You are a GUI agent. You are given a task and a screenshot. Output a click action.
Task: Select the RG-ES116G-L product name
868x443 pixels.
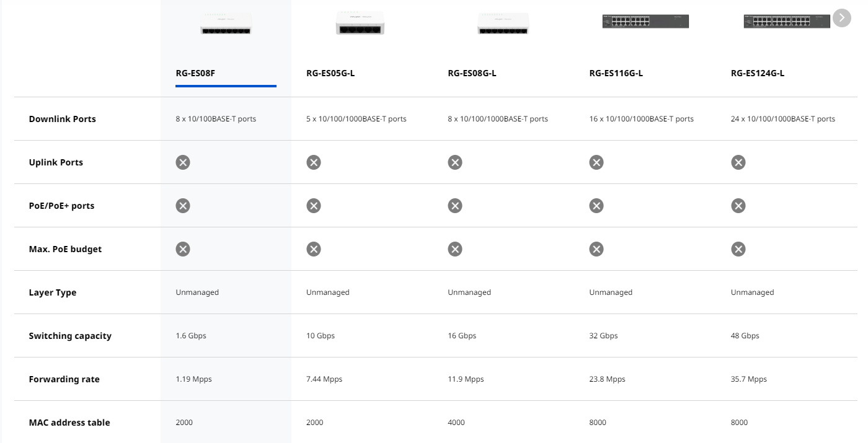click(616, 73)
